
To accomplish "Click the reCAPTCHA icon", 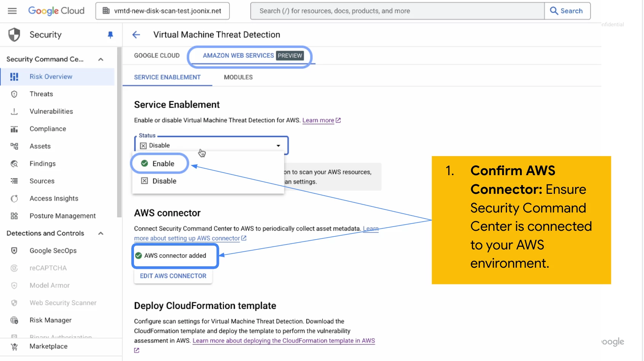I will (14, 268).
